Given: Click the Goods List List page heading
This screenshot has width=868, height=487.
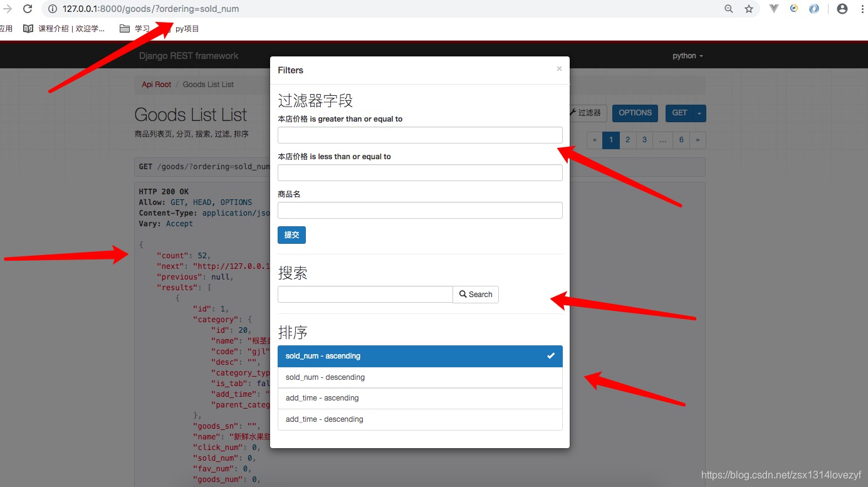Looking at the screenshot, I should pos(191,115).
